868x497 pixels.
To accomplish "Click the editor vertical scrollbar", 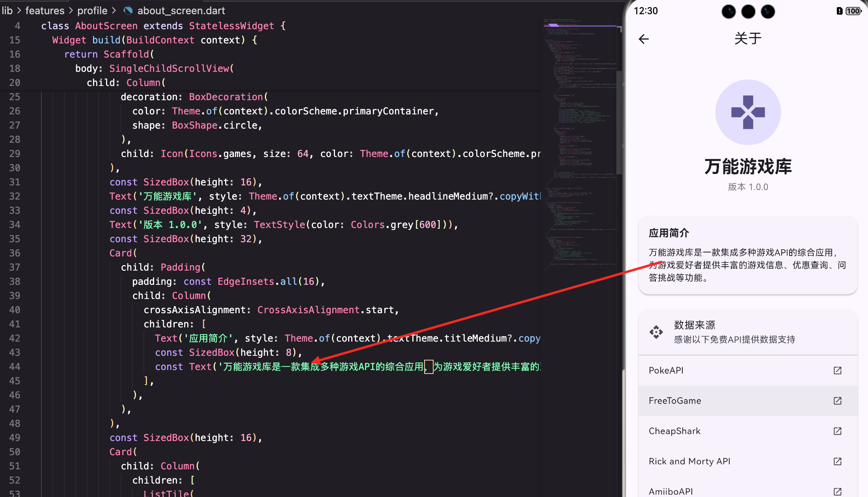I will (619, 122).
